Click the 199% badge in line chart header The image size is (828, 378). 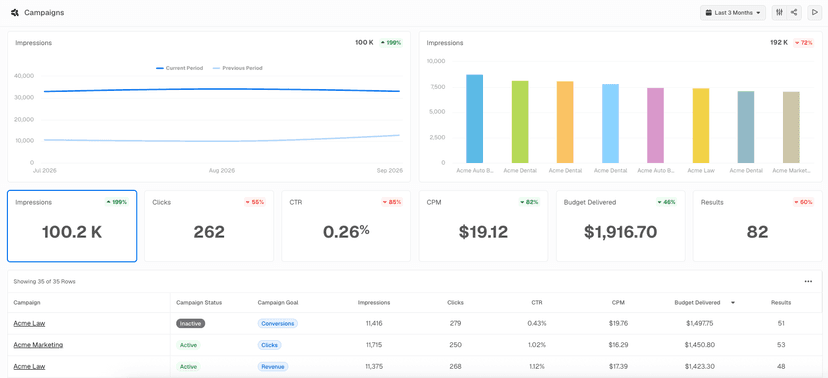(391, 43)
